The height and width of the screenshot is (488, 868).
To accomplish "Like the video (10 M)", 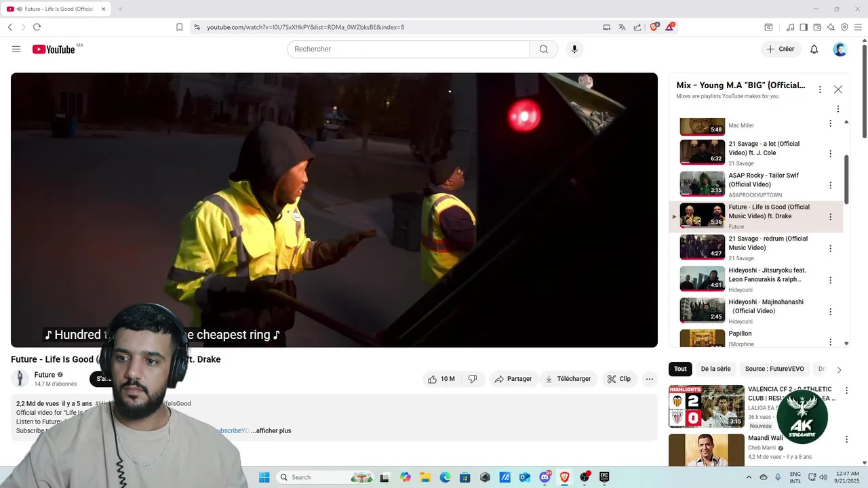I will pyautogui.click(x=441, y=379).
